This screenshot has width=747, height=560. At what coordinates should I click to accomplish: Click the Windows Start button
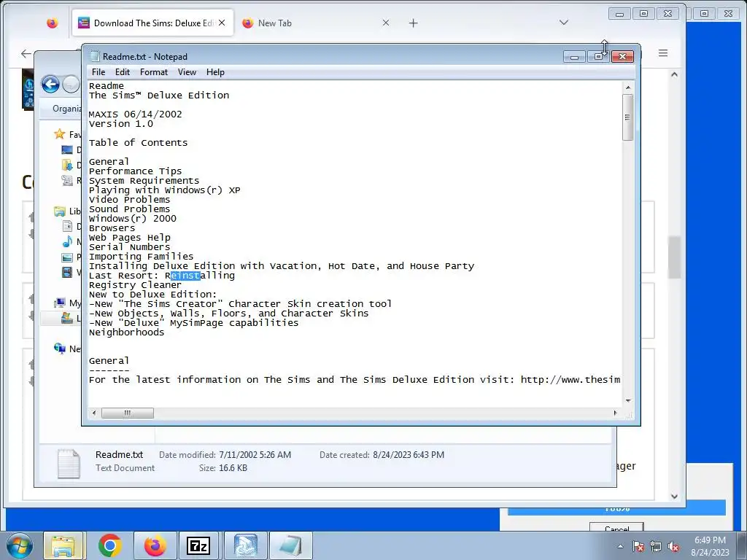[x=20, y=545]
